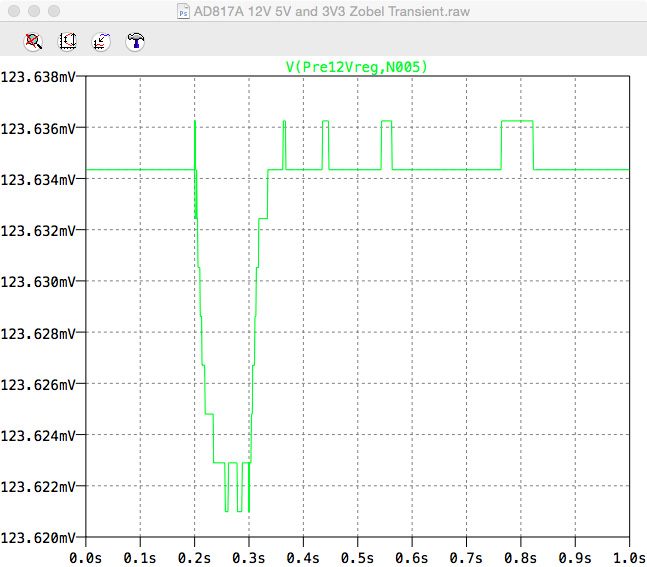Open the pick visible traces tool
Screen dimensions: 647x567
click(101, 41)
